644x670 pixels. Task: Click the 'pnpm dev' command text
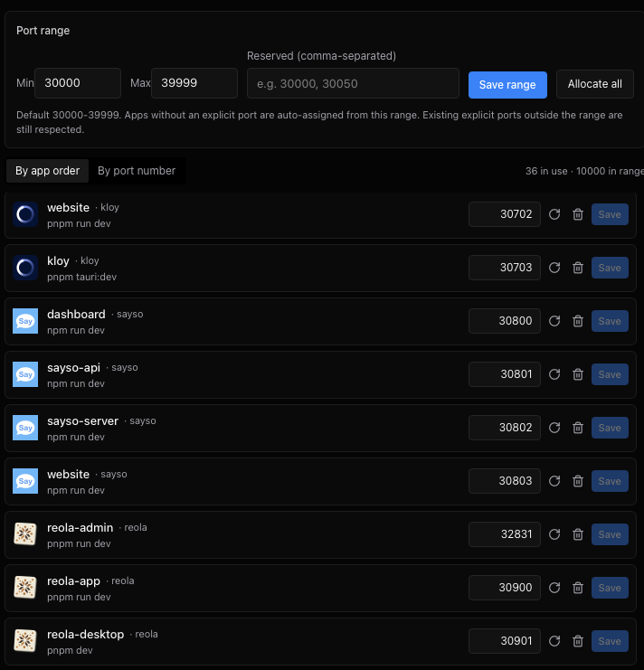coord(70,650)
